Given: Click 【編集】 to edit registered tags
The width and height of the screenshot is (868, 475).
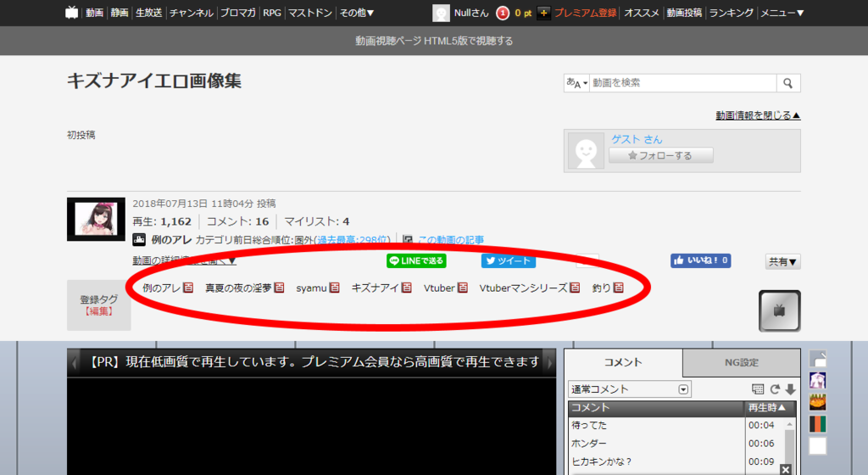Looking at the screenshot, I should point(99,311).
